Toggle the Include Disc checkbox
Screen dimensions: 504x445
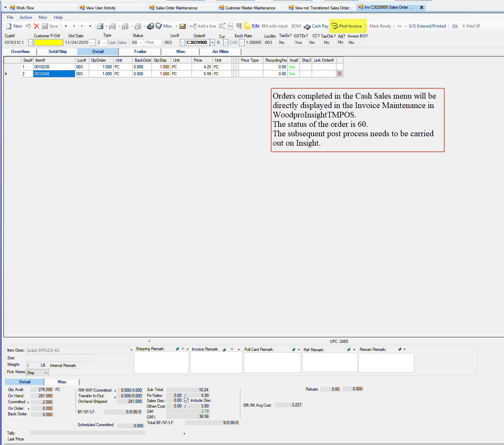point(186,400)
